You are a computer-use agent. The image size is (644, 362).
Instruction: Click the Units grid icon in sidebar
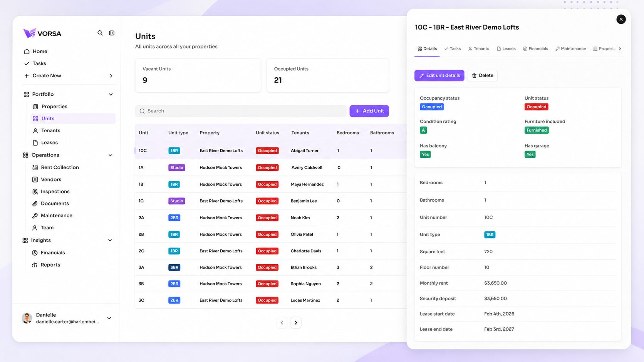coord(36,118)
